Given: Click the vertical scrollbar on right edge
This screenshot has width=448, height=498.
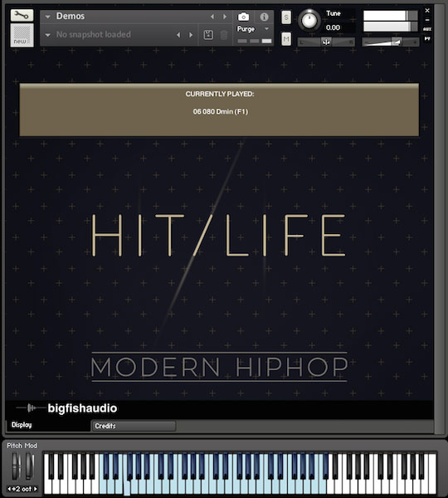Looking at the screenshot, I should pyautogui.click(x=440, y=219).
